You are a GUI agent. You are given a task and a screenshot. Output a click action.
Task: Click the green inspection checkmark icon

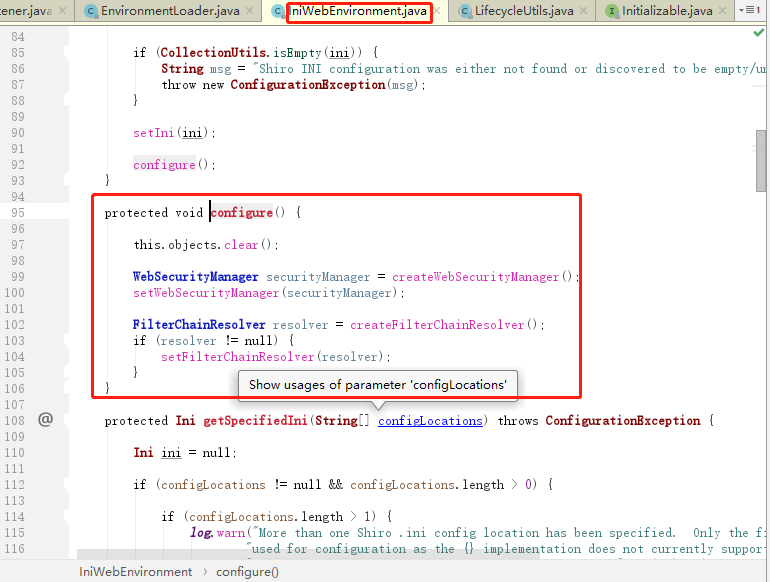click(759, 33)
